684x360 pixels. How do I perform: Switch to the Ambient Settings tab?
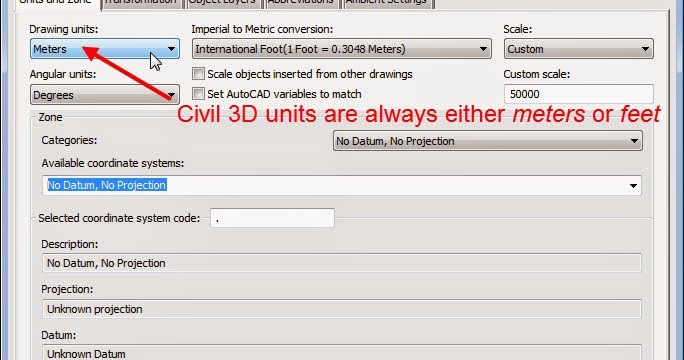tap(386, 3)
